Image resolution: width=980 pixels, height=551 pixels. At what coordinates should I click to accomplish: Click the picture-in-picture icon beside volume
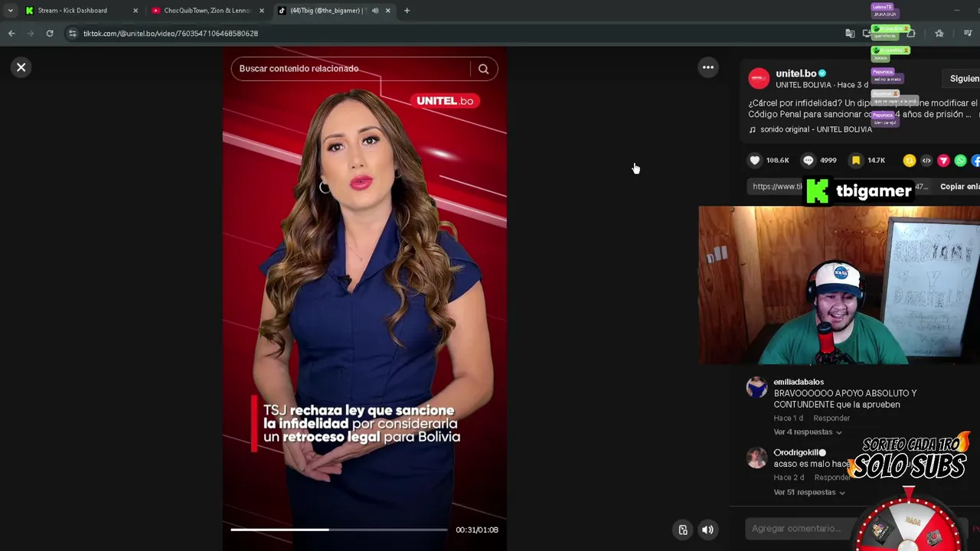pos(683,530)
